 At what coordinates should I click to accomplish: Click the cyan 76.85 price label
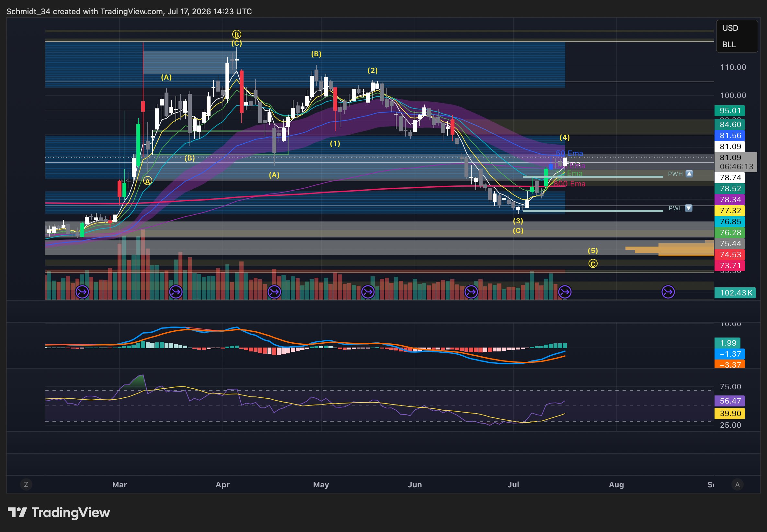pyautogui.click(x=730, y=221)
